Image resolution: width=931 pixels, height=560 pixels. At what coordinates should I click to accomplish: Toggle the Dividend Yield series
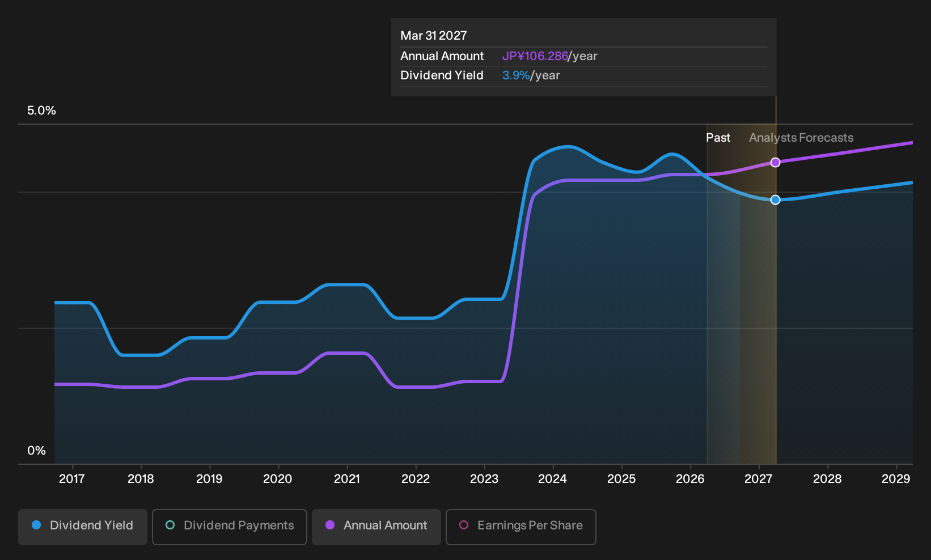pyautogui.click(x=83, y=527)
